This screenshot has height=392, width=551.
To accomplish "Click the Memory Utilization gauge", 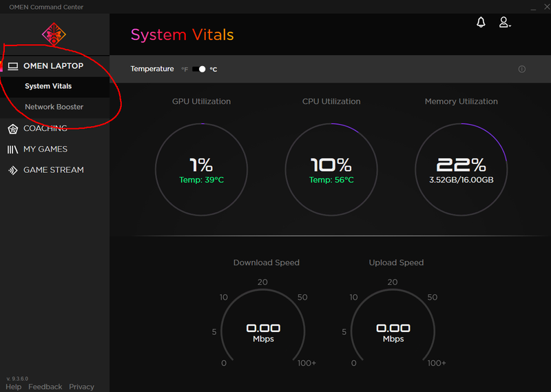I will coord(461,169).
